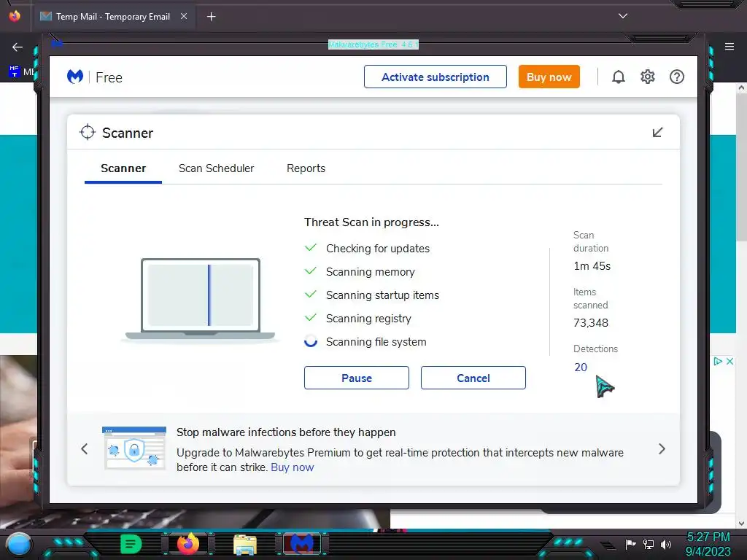Follow the Buy now link in the promo
The height and width of the screenshot is (560, 747).
(x=293, y=467)
